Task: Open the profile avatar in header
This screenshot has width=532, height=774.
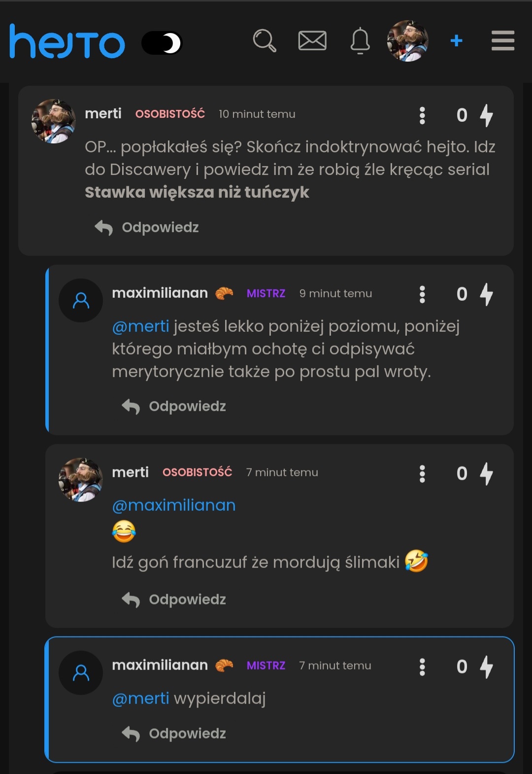Action: coord(408,41)
